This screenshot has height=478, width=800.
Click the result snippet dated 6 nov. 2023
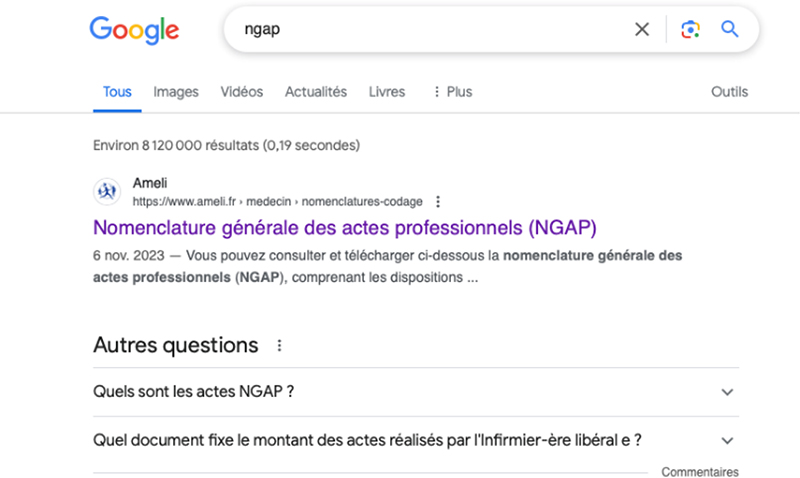click(x=388, y=266)
